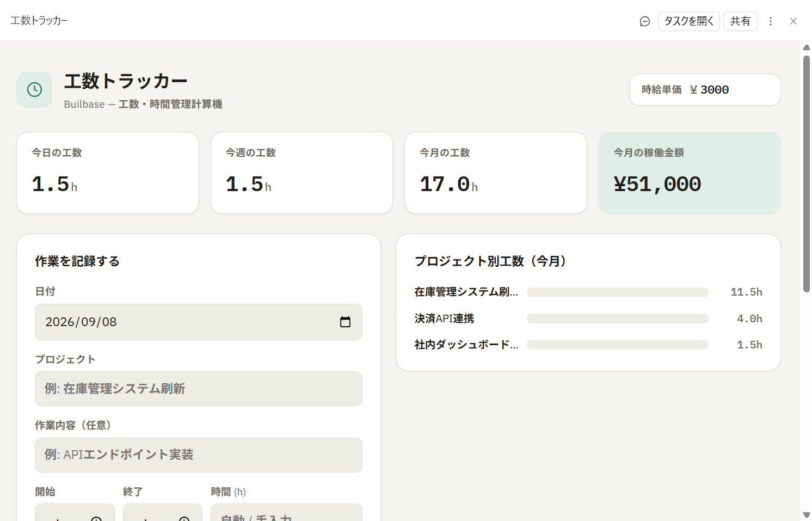Click the プロジェクト別工数（今月） heading
The height and width of the screenshot is (521, 812).
pos(493,261)
